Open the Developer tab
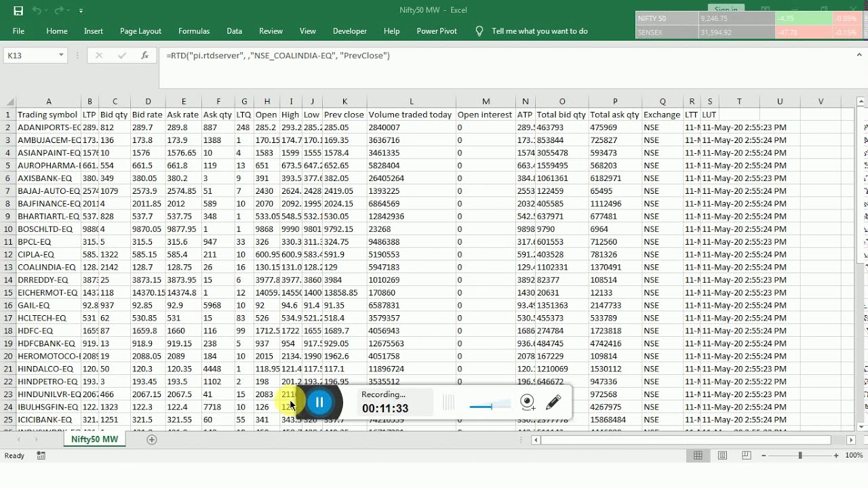 pos(350,31)
